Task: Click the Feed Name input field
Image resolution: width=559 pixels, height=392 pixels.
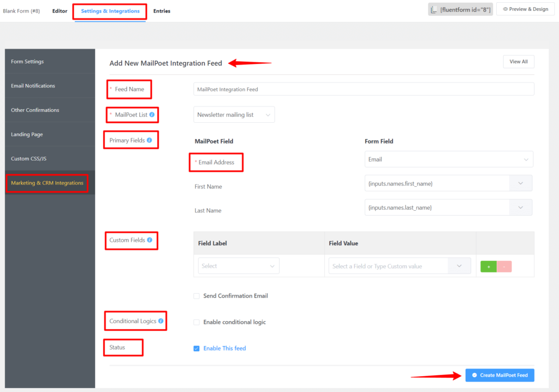Action: tap(363, 88)
